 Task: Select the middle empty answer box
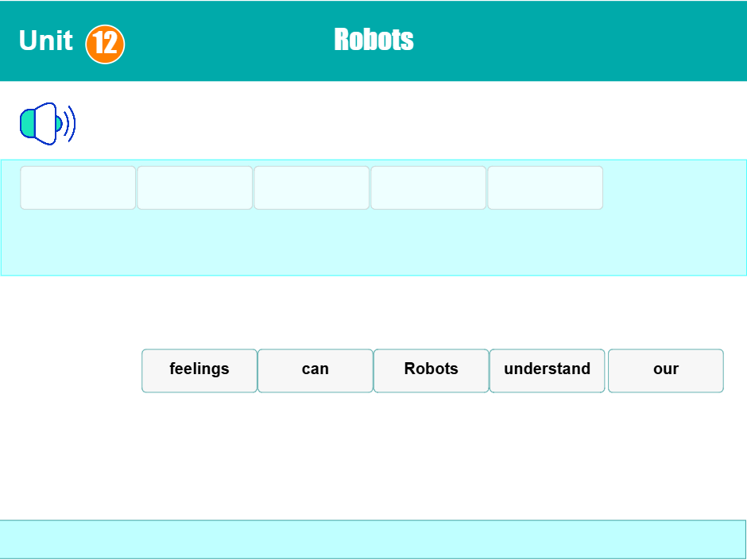[x=311, y=187]
